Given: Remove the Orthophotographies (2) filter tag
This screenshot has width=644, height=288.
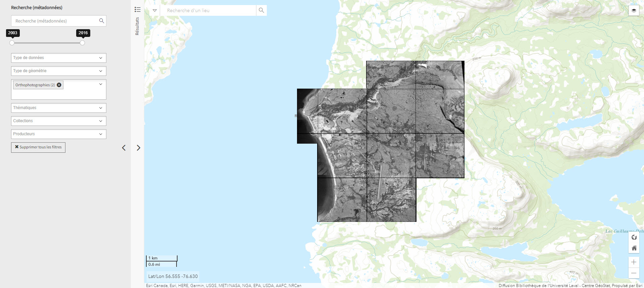Looking at the screenshot, I should pyautogui.click(x=59, y=85).
